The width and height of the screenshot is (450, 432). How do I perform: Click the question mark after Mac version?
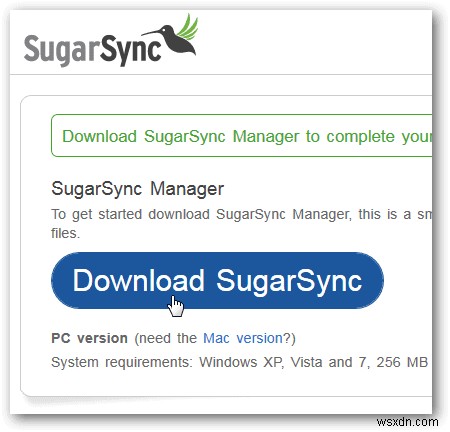point(286,338)
